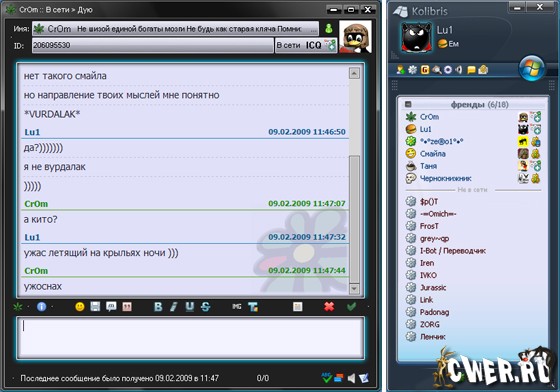Toggle underline text formatting

190,307
